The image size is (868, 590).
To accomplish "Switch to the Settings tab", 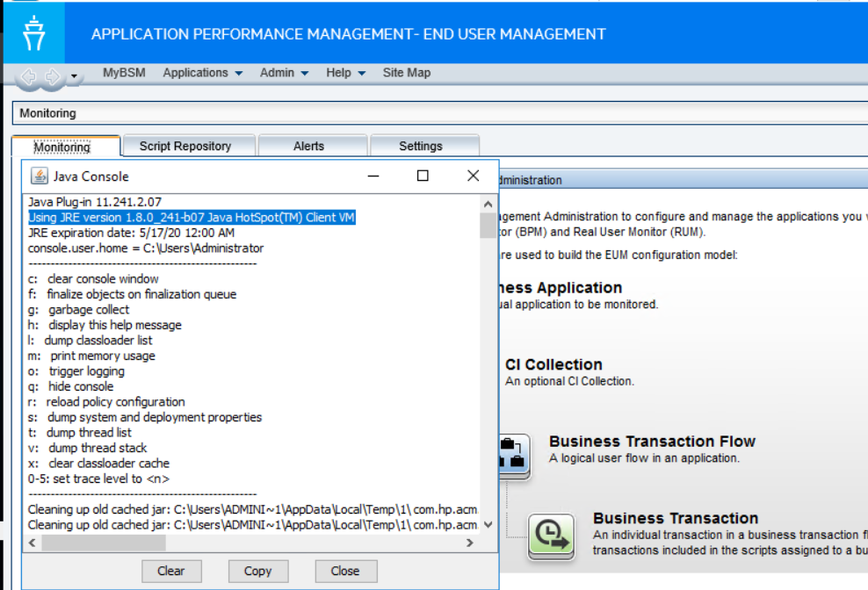I will (x=424, y=146).
